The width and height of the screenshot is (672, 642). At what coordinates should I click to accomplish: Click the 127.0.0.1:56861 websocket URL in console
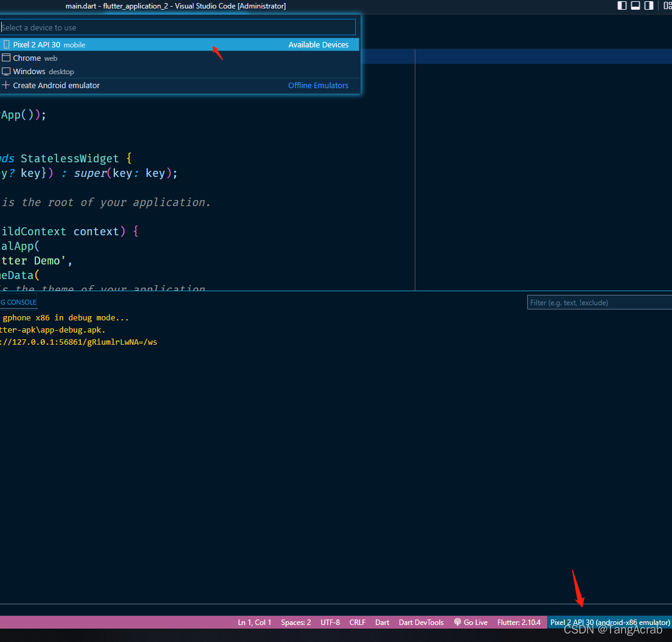click(78, 342)
